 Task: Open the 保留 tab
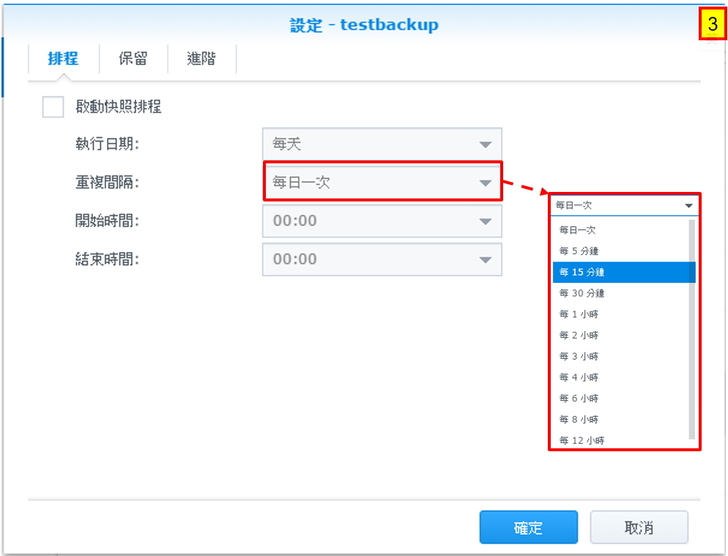tap(133, 59)
